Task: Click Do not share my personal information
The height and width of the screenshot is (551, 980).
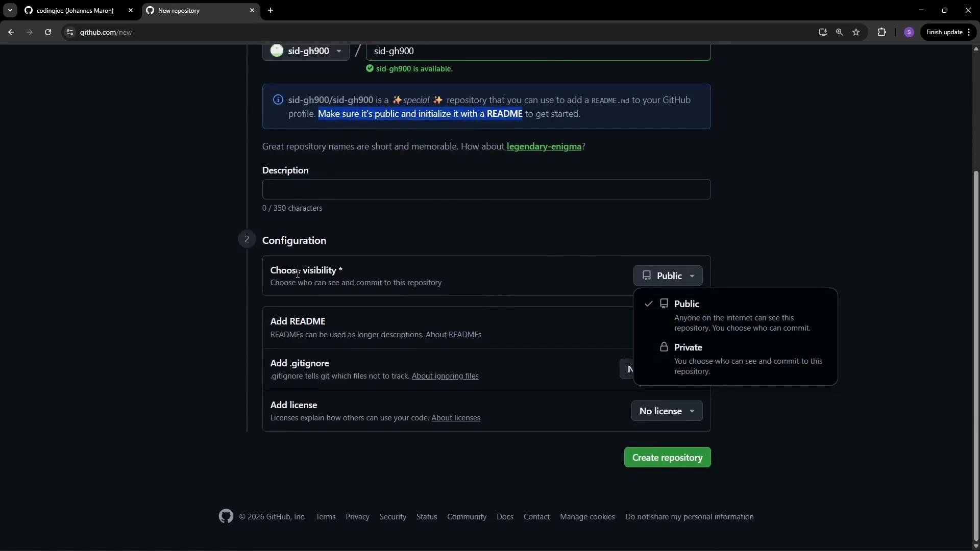Action: coord(689,517)
